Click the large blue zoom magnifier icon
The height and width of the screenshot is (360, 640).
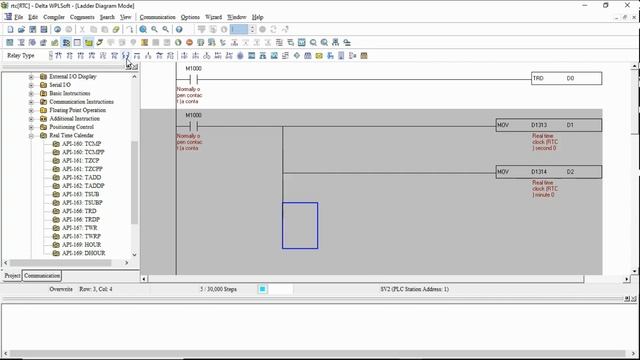tap(143, 29)
